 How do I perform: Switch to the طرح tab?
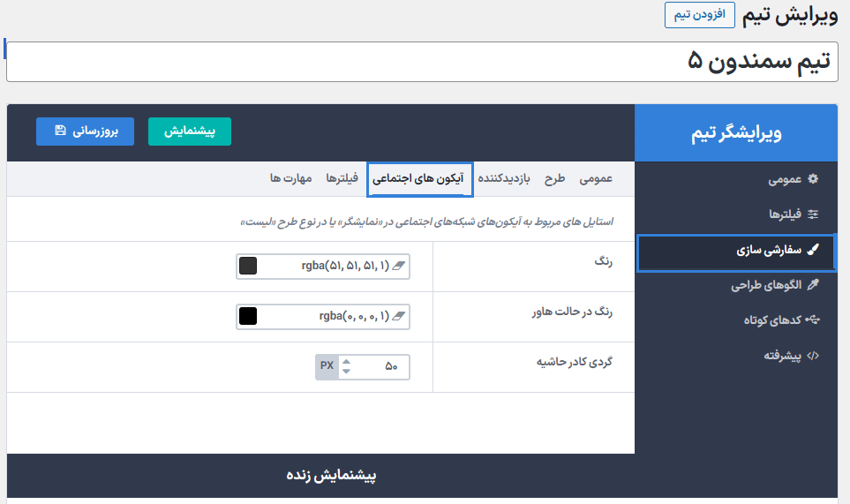coord(554,179)
